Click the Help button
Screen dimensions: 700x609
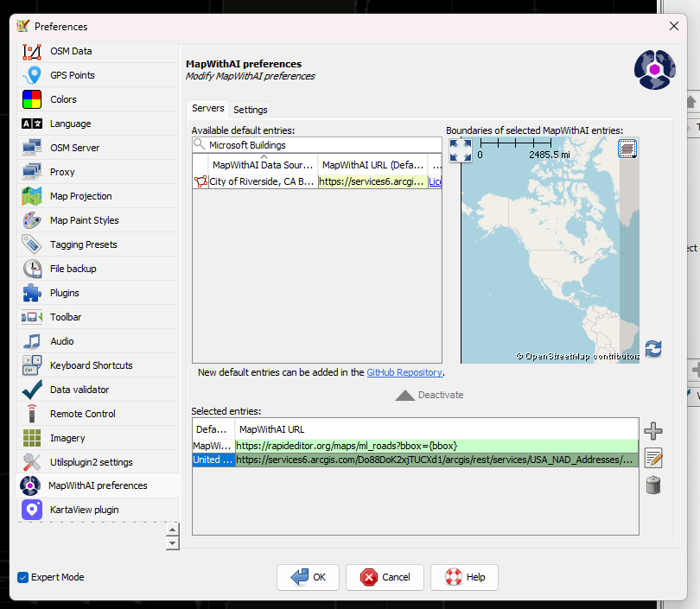[x=464, y=577]
